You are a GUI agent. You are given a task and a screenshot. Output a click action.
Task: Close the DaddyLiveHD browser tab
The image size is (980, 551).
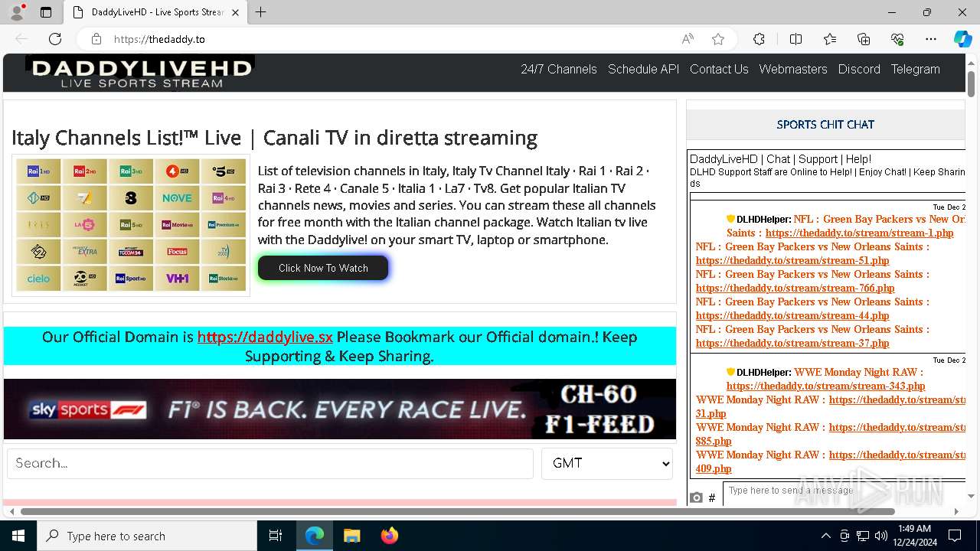point(235,12)
